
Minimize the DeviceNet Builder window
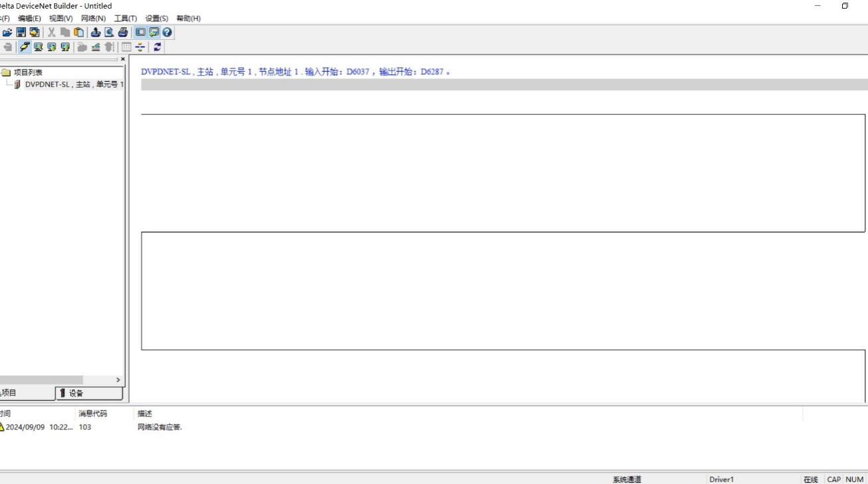818,6
